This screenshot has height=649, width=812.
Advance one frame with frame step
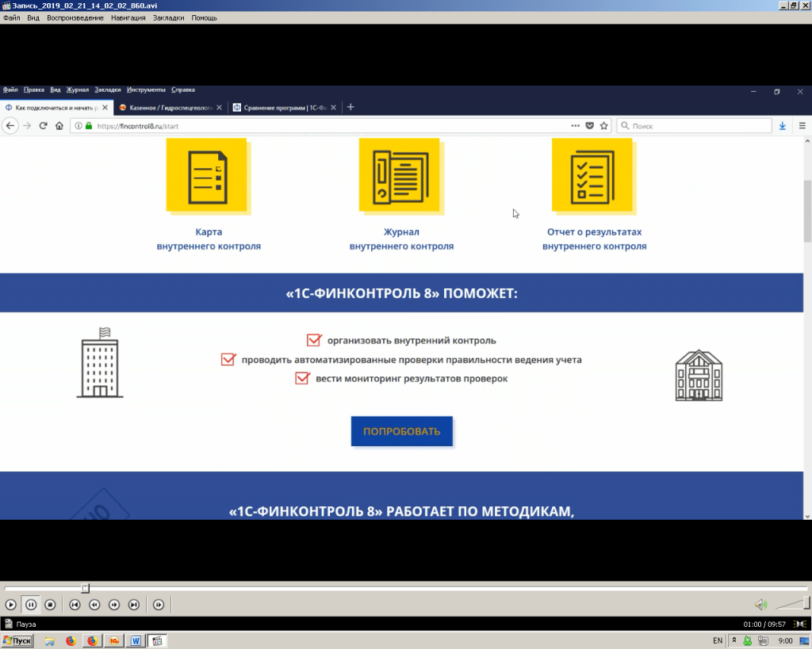159,605
